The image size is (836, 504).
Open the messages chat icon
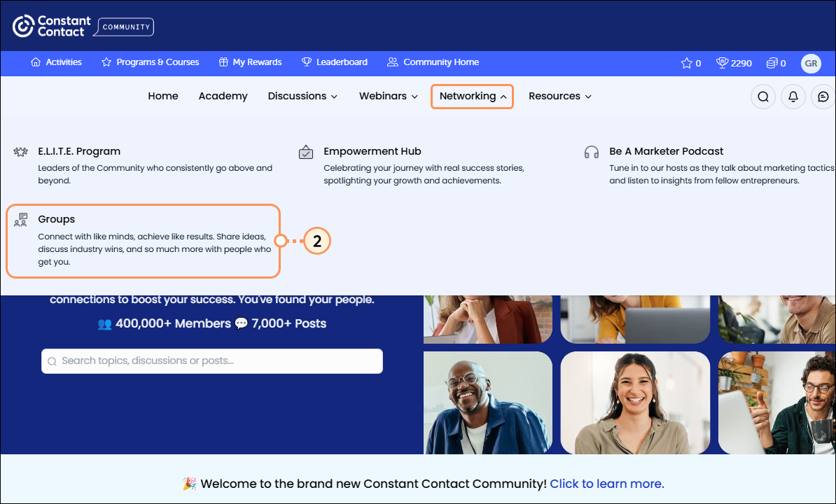coord(823,97)
